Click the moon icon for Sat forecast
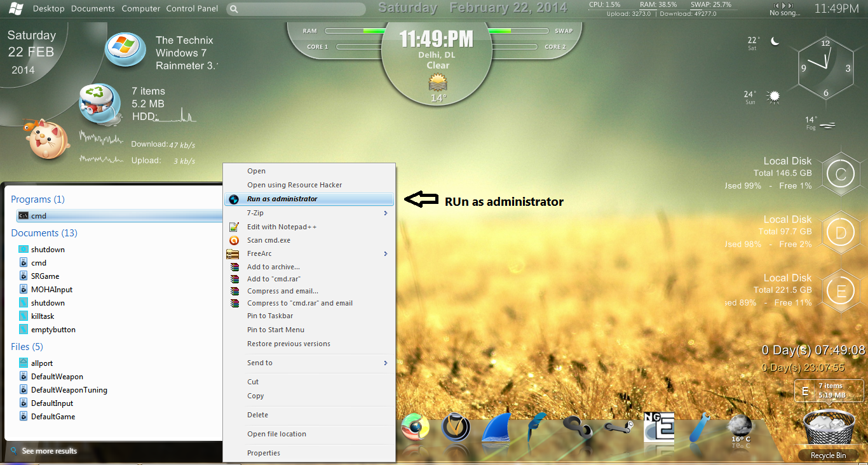This screenshot has height=465, width=868. coord(775,41)
